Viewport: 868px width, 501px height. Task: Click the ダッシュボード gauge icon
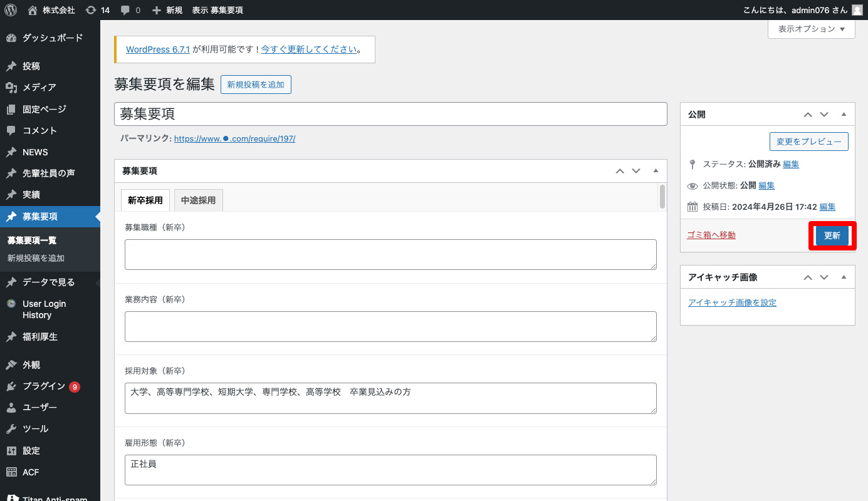[11, 38]
